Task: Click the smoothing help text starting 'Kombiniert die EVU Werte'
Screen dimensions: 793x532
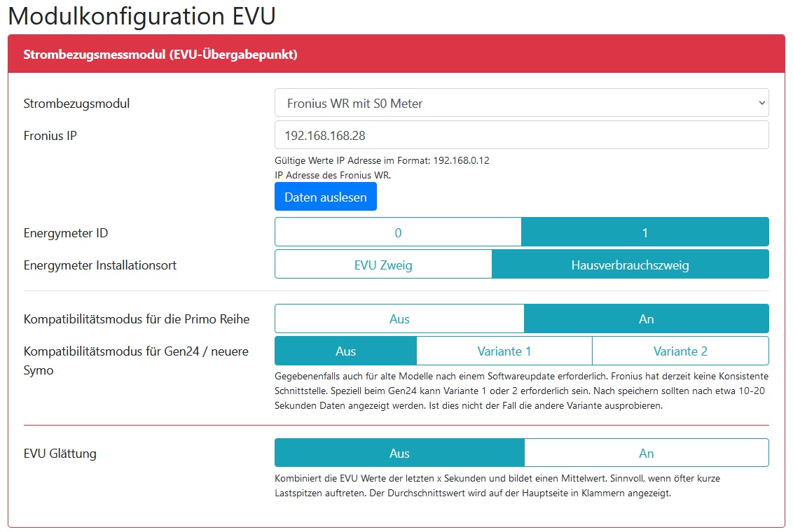Action: coord(497,486)
